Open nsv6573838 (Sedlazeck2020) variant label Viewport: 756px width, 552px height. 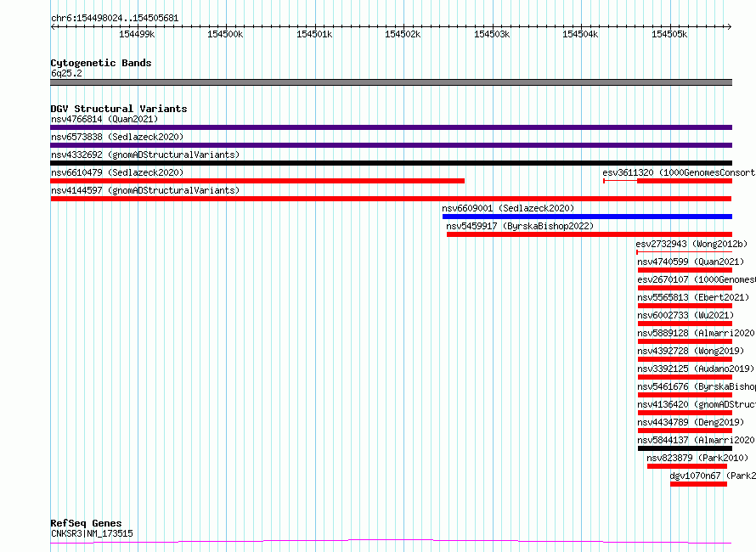coord(117,137)
